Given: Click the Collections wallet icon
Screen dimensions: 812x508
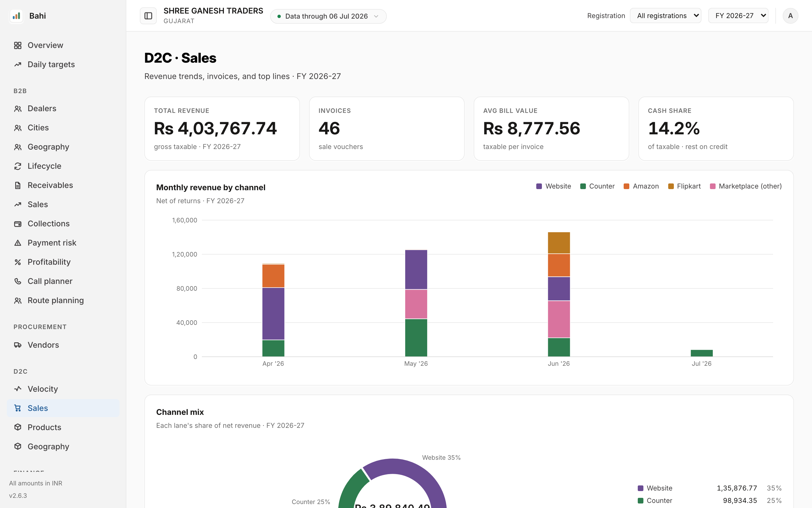Looking at the screenshot, I should pyautogui.click(x=18, y=224).
